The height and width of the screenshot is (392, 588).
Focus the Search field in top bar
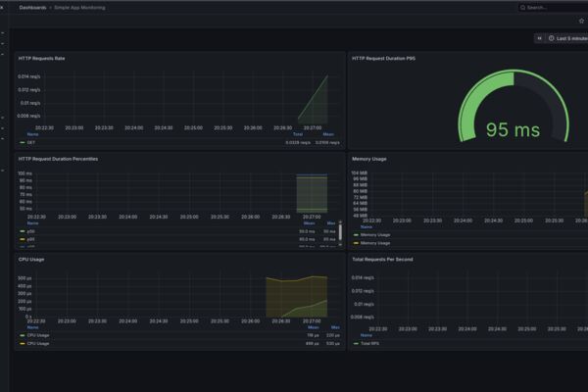click(x=553, y=8)
